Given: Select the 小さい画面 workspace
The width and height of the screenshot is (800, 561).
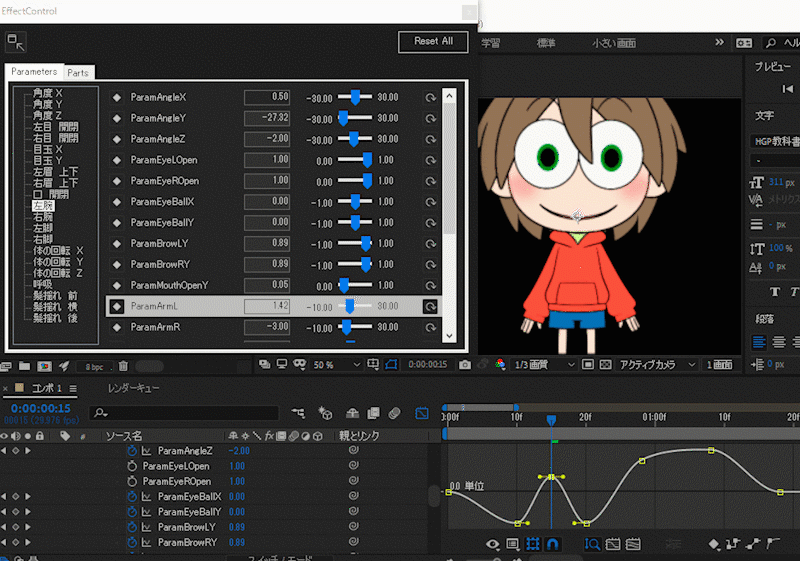Looking at the screenshot, I should click(x=614, y=43).
